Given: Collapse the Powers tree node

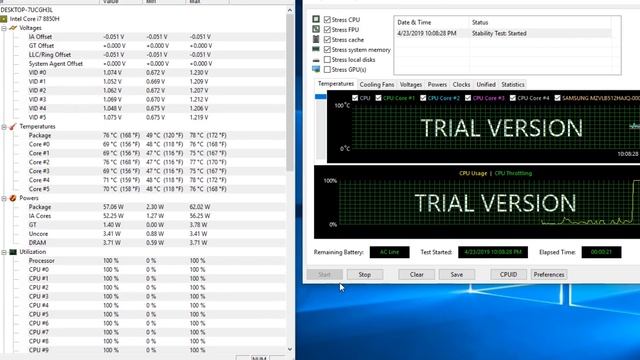Looking at the screenshot, I should pyautogui.click(x=4, y=198).
